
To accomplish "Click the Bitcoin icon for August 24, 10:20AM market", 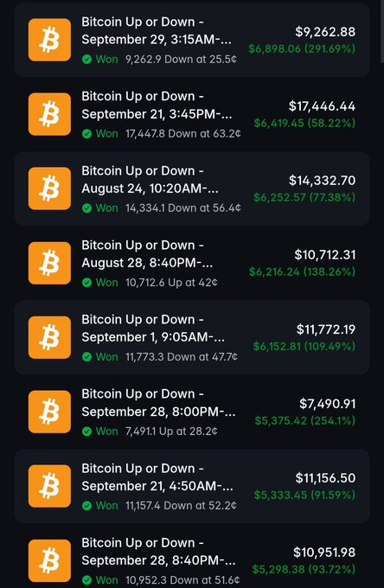I will 49,189.
